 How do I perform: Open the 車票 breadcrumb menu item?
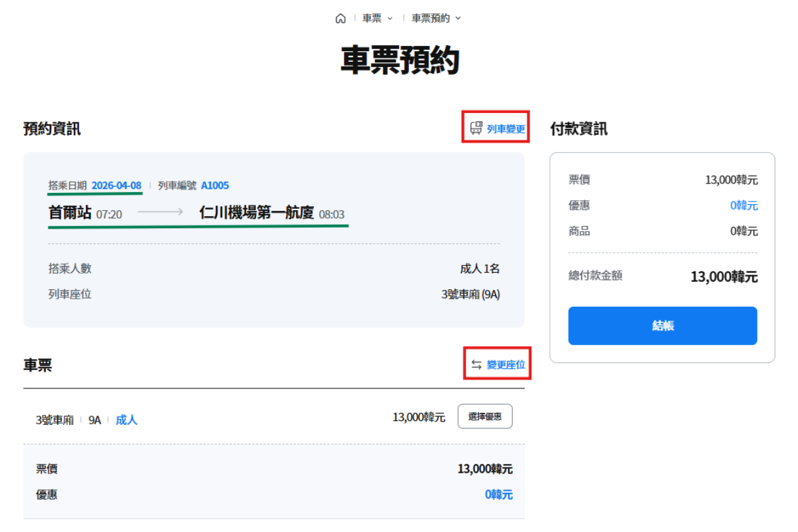click(372, 19)
